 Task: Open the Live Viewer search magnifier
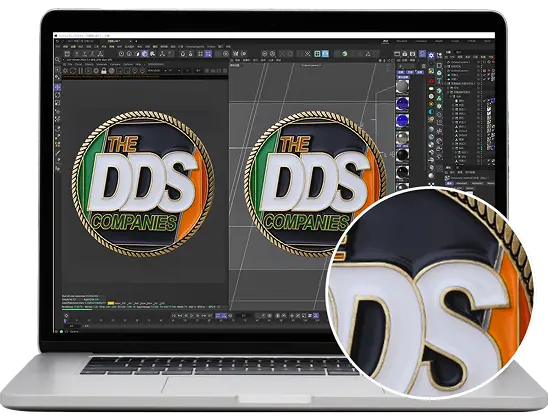[x=58, y=60]
